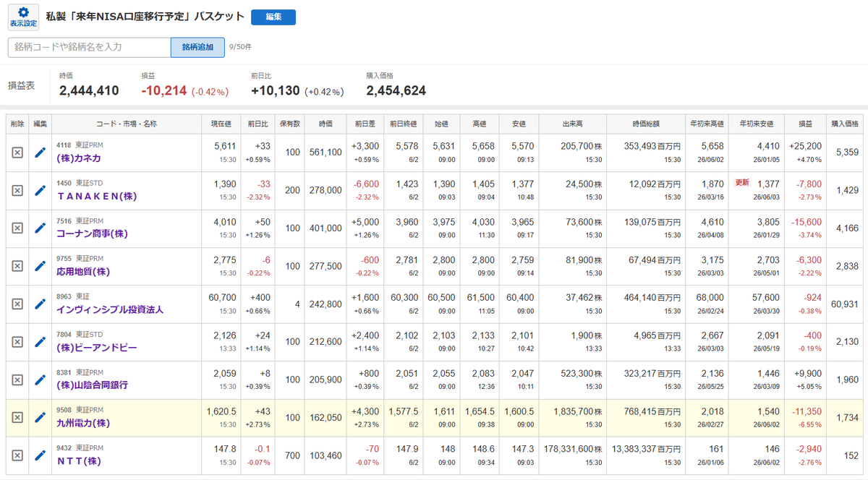The width and height of the screenshot is (868, 480).
Task: Click the 安値 column header
Action: click(519, 124)
